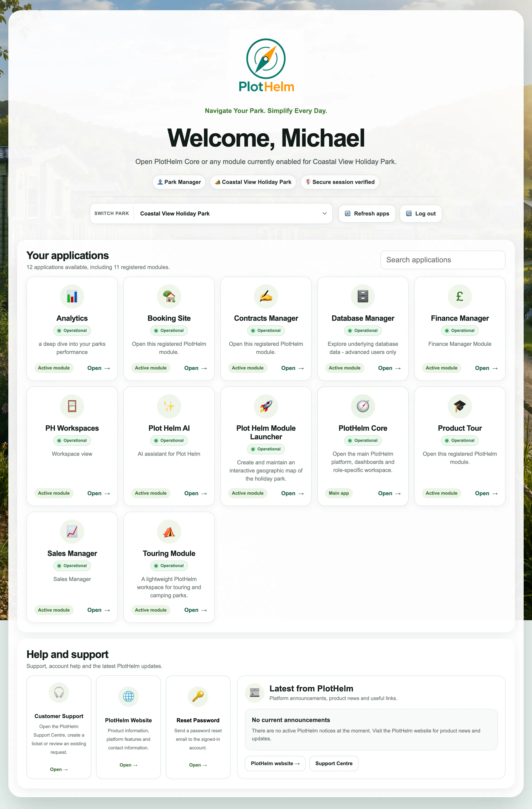Click the Database Manager description text
The image size is (532, 809).
[363, 348]
